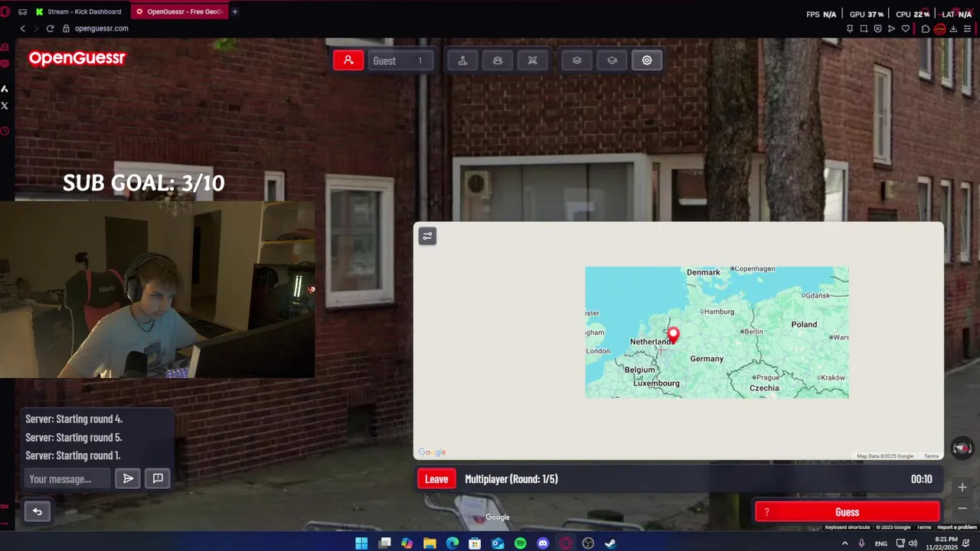This screenshot has width=980, height=551.
Task: Open the browser downloads icon
Action: (x=953, y=28)
